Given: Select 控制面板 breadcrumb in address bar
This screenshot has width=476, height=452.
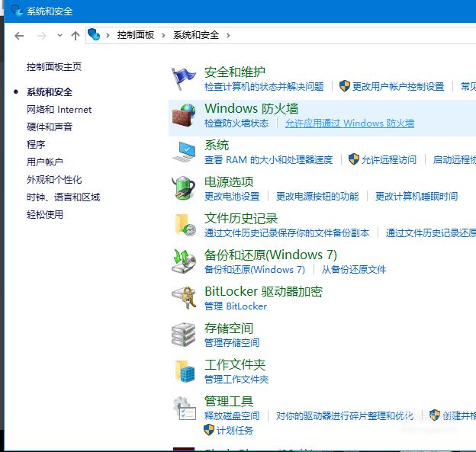Looking at the screenshot, I should click(136, 35).
